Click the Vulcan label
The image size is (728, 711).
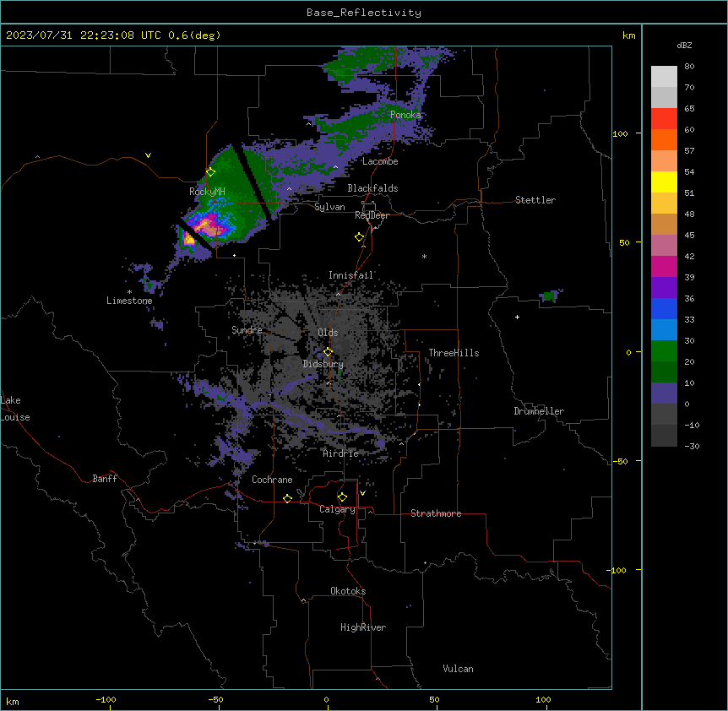[x=458, y=669]
